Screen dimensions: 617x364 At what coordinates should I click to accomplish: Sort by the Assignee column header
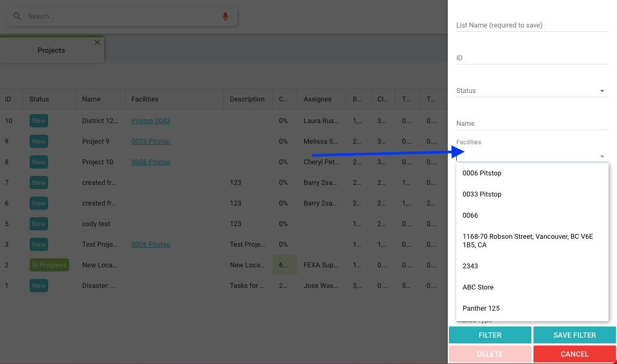click(317, 99)
